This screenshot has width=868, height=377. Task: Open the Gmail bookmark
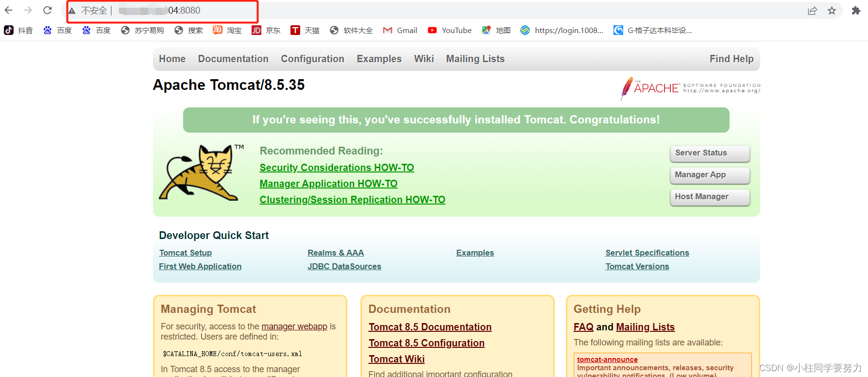click(400, 30)
